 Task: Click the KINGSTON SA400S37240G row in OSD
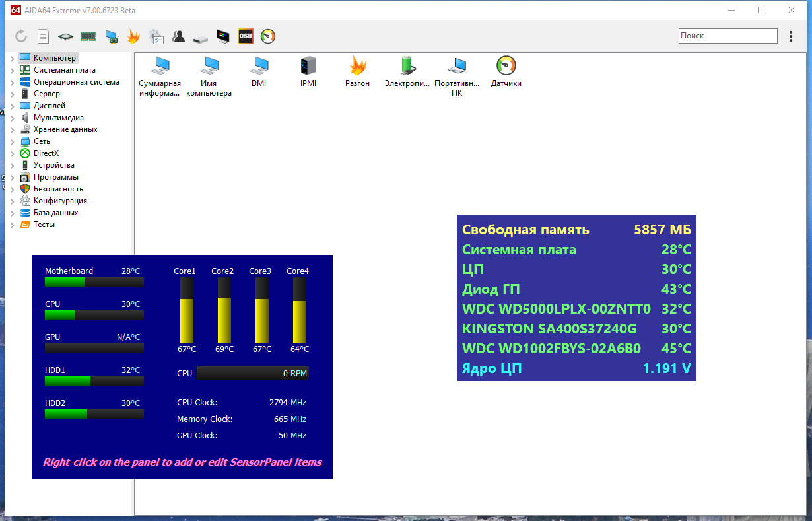tap(576, 329)
